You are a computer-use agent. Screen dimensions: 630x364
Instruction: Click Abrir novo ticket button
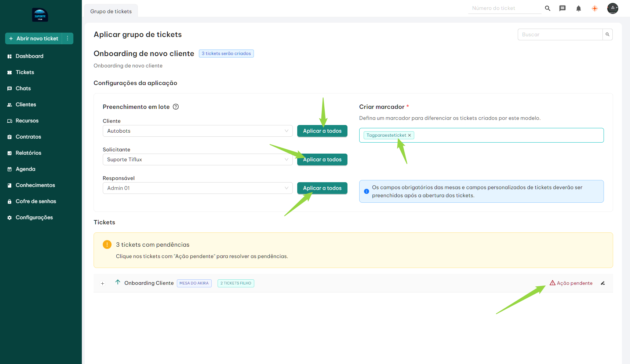[x=34, y=38]
